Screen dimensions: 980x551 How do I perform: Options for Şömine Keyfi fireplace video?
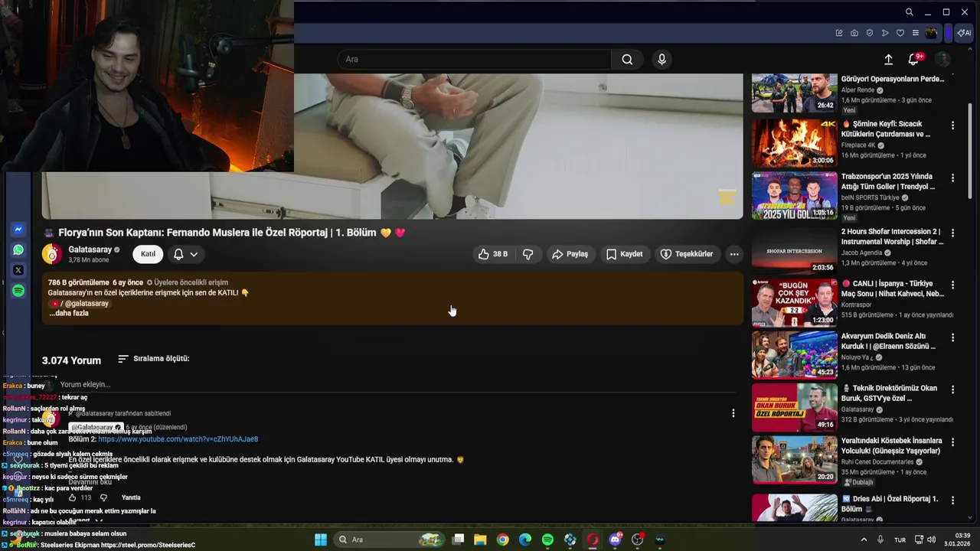click(953, 125)
